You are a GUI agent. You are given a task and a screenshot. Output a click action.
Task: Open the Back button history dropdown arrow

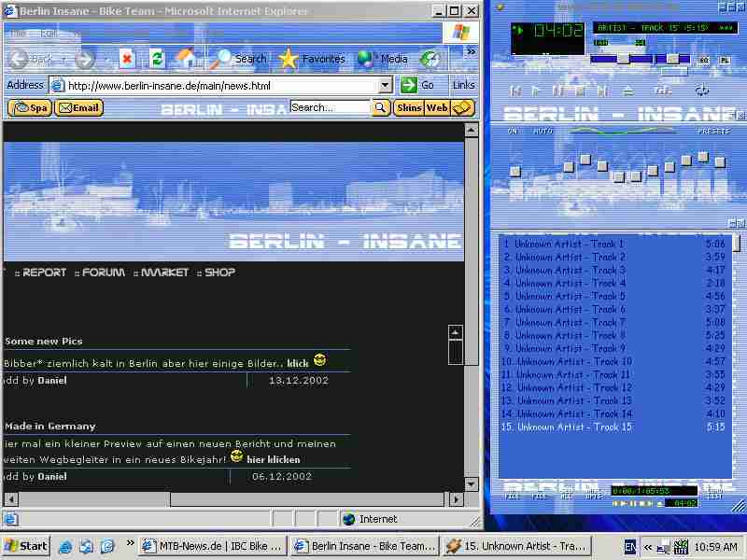coord(63,60)
